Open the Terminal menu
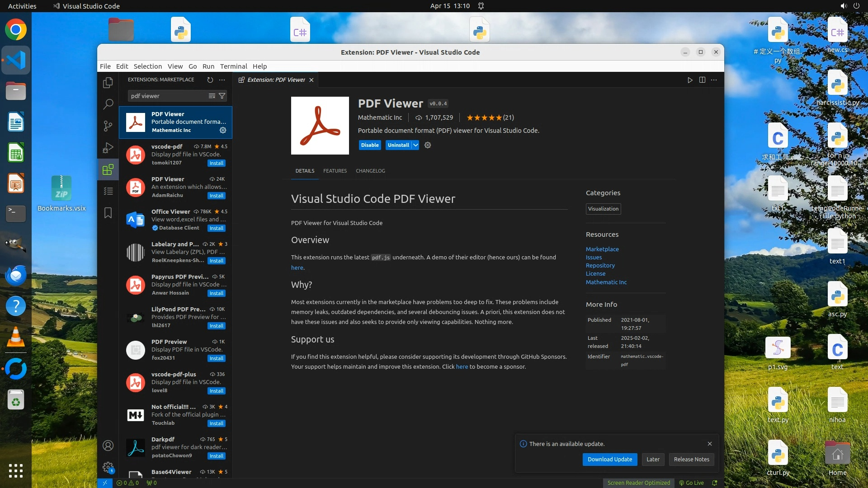Image resolution: width=868 pixels, height=488 pixels. 233,66
